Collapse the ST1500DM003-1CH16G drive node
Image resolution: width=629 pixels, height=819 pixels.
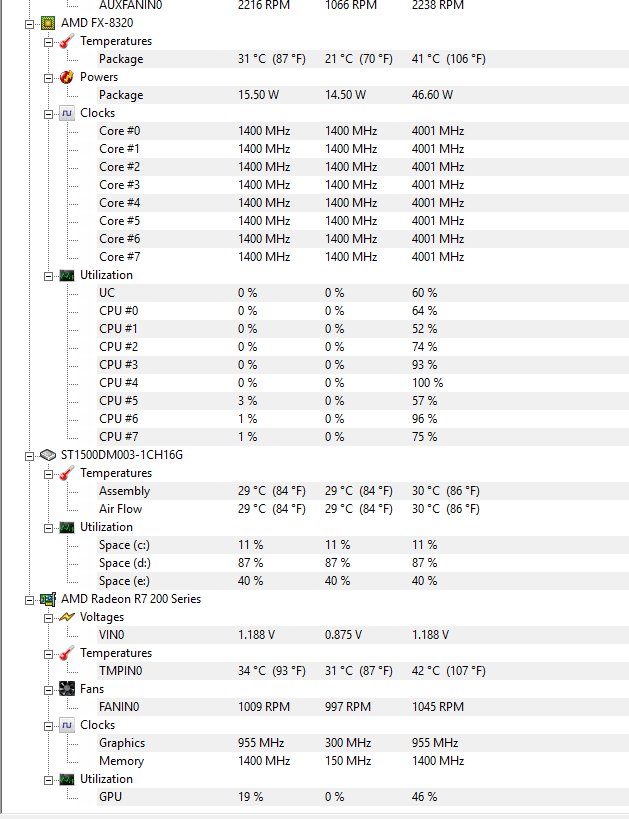click(x=28, y=455)
